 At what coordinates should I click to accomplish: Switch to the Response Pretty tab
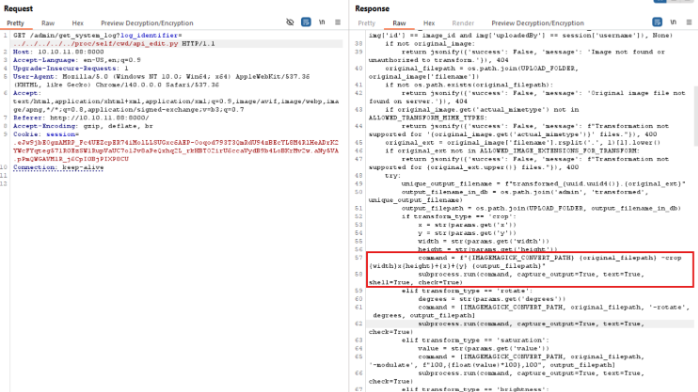367,23
